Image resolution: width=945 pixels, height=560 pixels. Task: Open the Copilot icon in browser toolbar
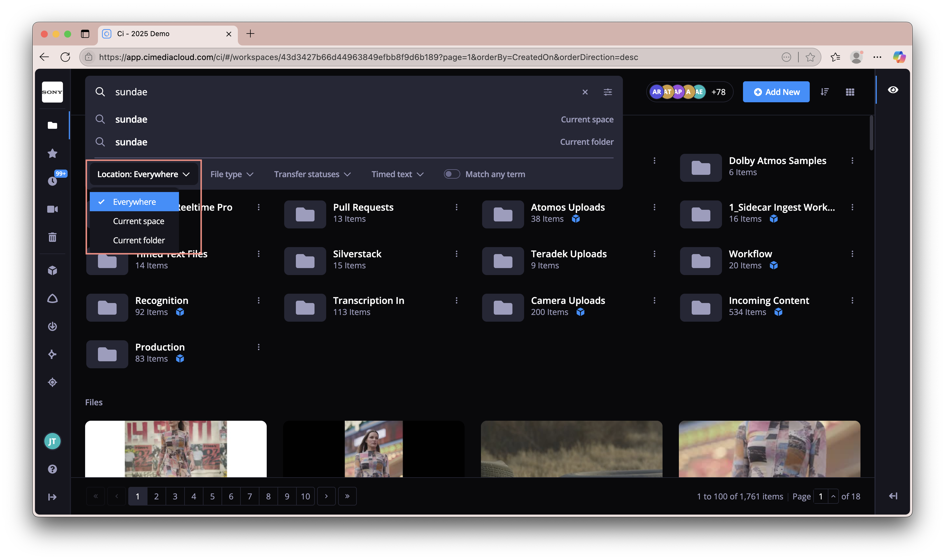(x=899, y=57)
